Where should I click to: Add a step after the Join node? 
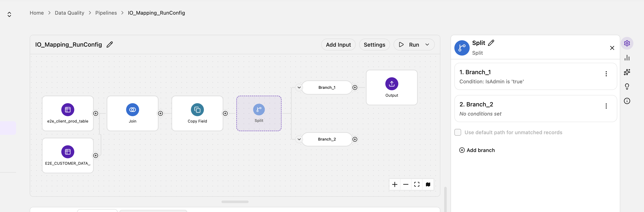[161, 113]
